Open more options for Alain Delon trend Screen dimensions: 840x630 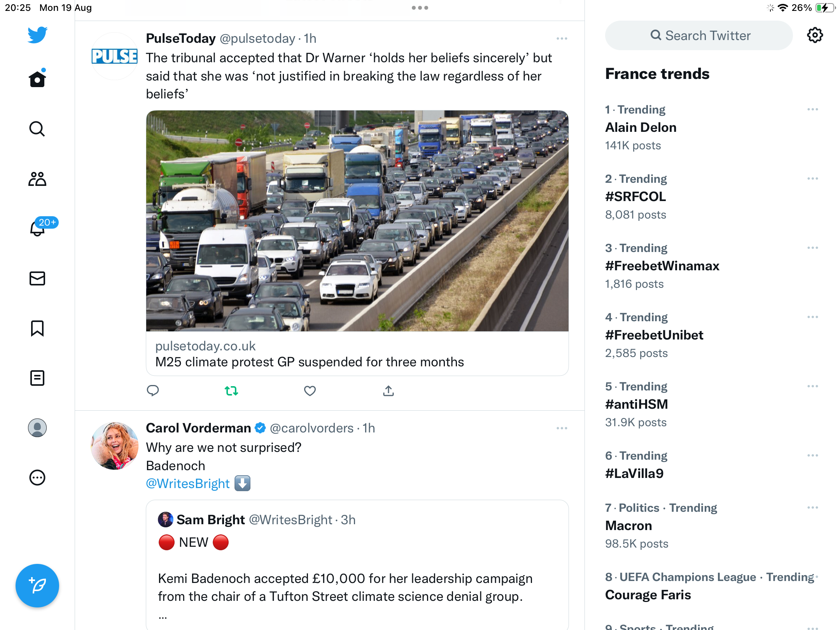pos(813,110)
